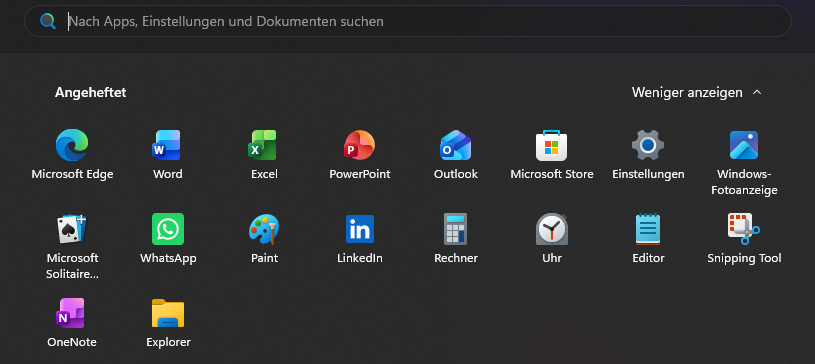Image resolution: width=815 pixels, height=364 pixels.
Task: Open the Rechner calculator app
Action: click(455, 229)
